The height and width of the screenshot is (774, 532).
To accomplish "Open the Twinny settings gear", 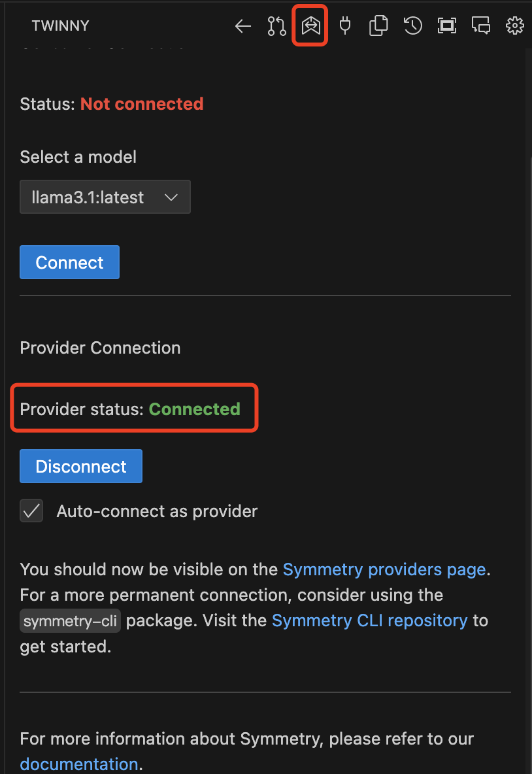I will coord(515,25).
